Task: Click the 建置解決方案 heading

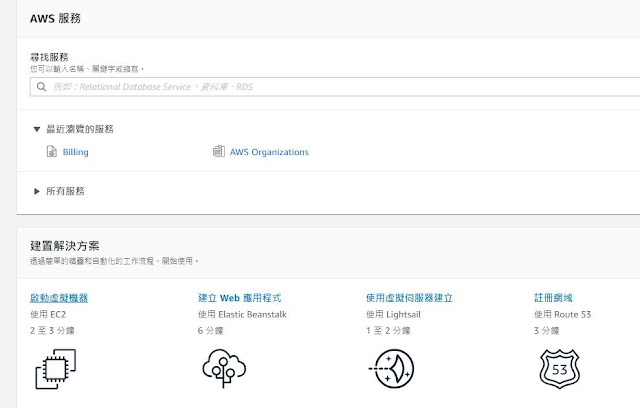Action: (64, 246)
